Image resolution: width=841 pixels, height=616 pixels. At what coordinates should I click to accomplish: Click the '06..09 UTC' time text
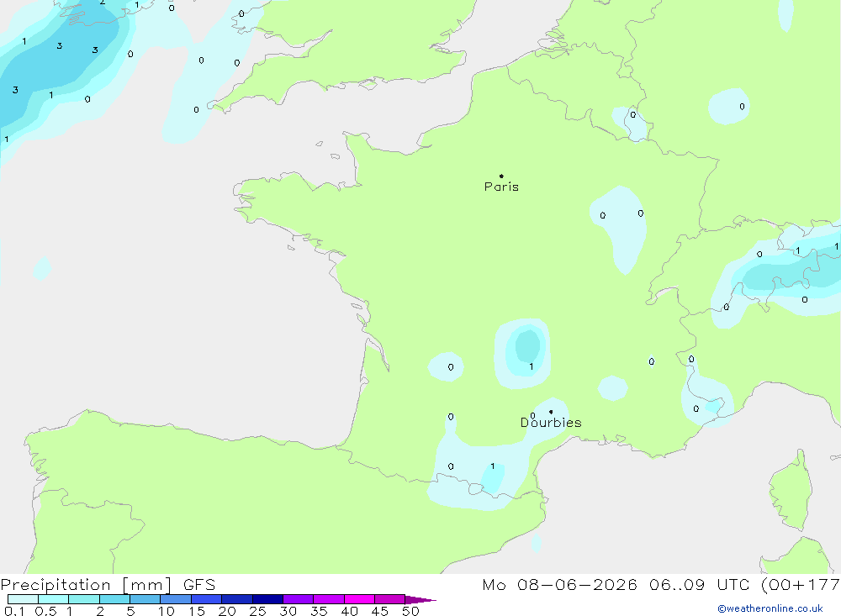pyautogui.click(x=701, y=585)
